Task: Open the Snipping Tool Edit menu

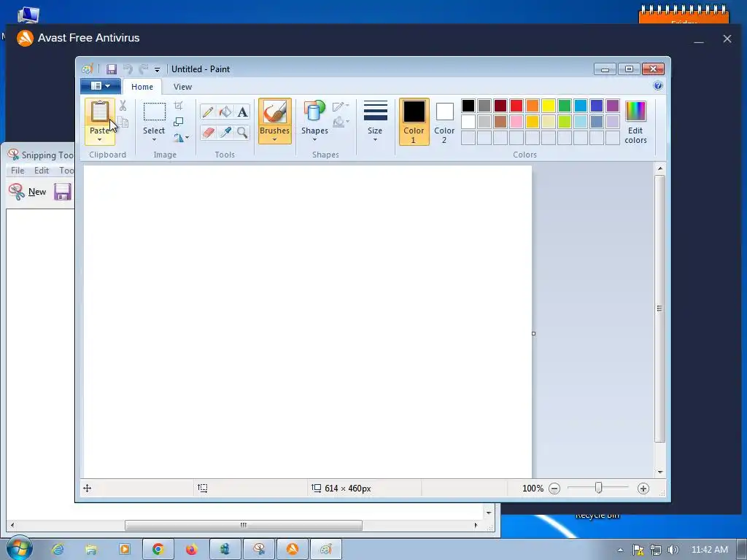Action: 42,170
